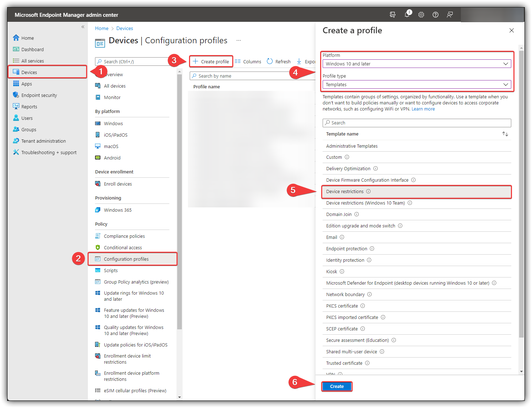
Task: Click the Refresh toolbar icon
Action: click(x=270, y=62)
